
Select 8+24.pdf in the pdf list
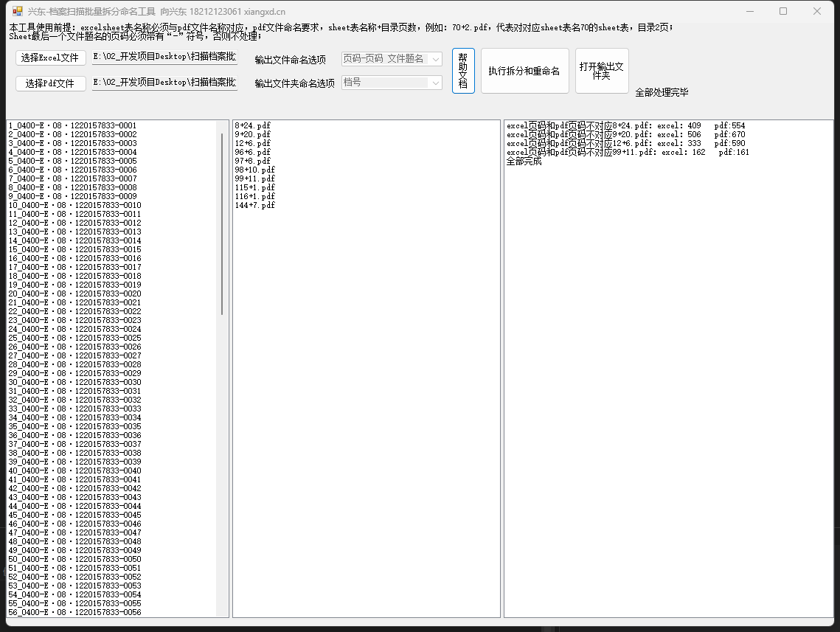252,126
